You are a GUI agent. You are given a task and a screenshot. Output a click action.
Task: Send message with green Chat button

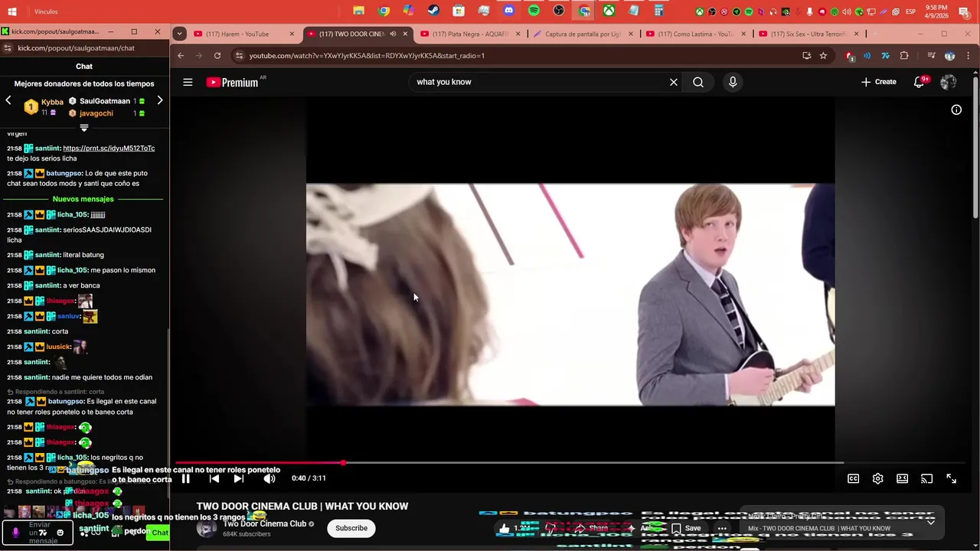[159, 533]
